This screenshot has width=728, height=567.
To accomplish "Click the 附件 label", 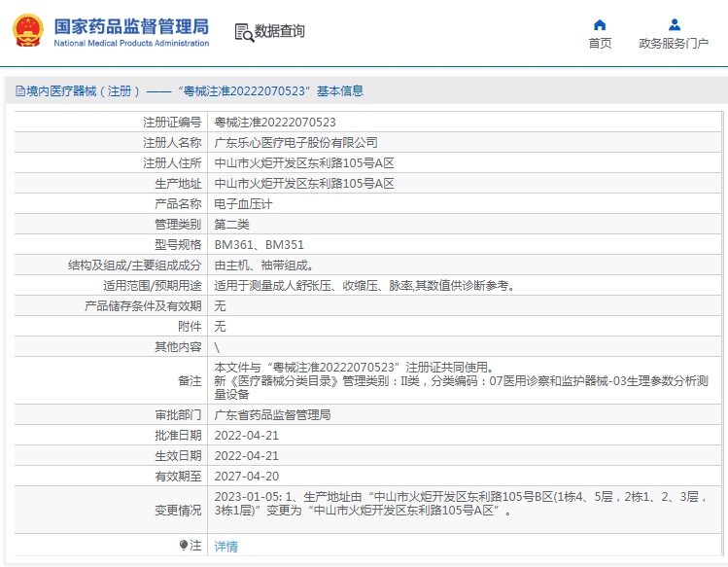I will pyautogui.click(x=190, y=327).
